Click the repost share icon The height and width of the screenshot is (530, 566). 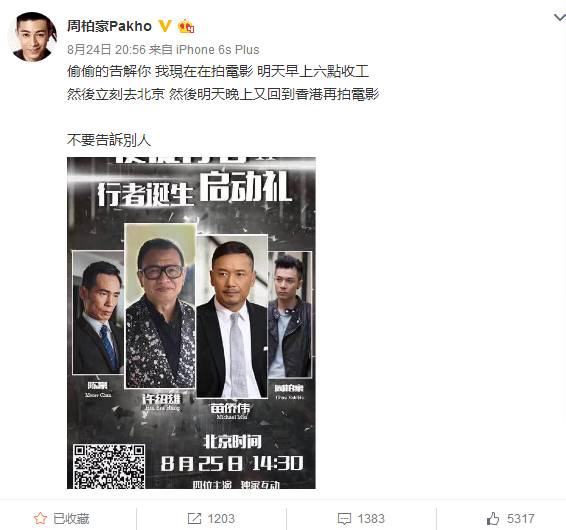point(194,518)
